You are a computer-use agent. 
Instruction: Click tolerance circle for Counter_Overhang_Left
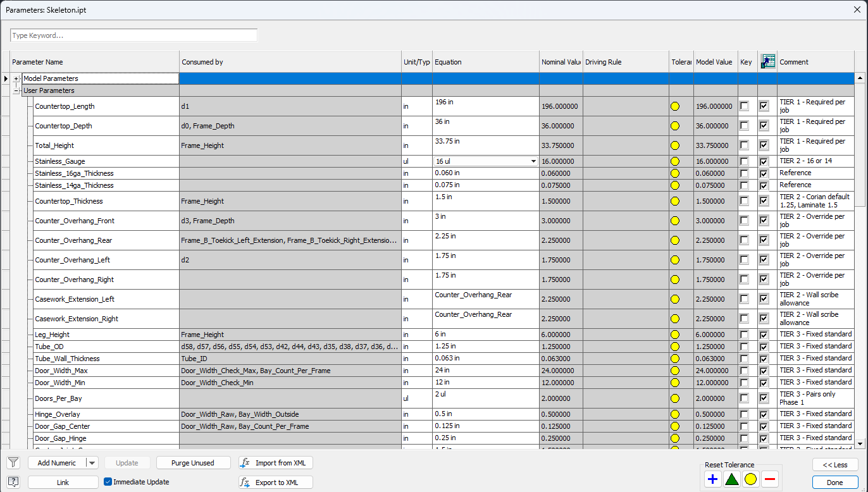675,260
